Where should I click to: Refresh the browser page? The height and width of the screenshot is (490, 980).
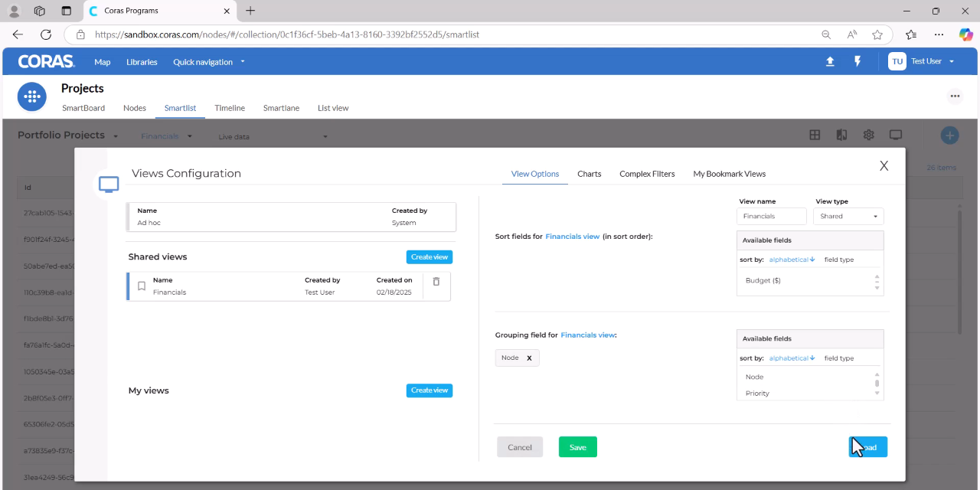(x=46, y=34)
